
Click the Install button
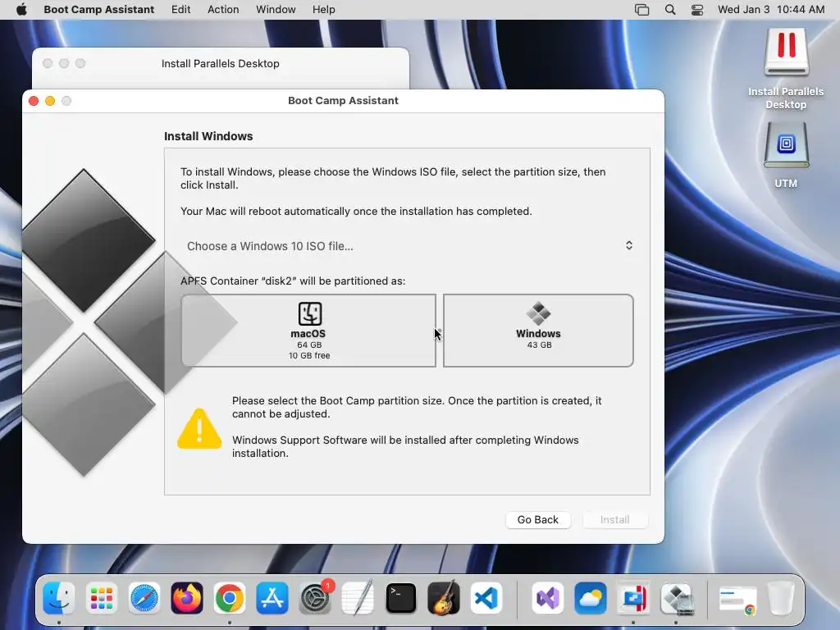pos(615,519)
